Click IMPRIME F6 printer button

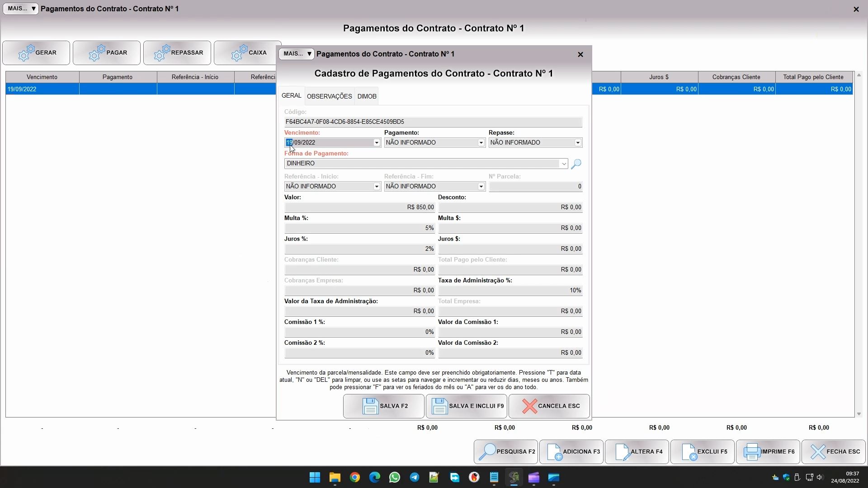(x=768, y=451)
